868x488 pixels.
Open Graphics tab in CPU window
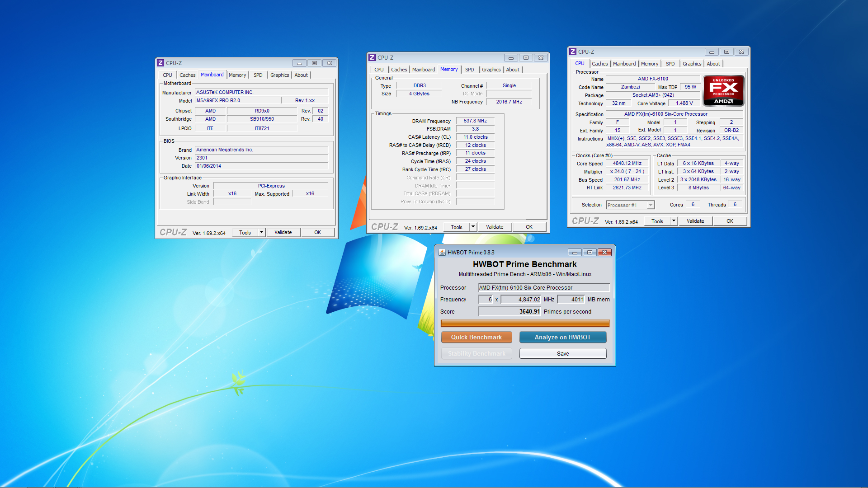692,64
